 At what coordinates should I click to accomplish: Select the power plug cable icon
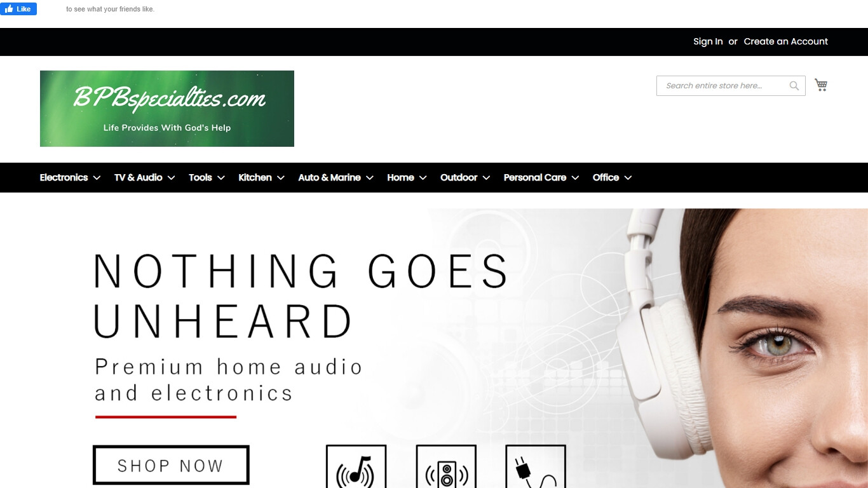click(536, 466)
